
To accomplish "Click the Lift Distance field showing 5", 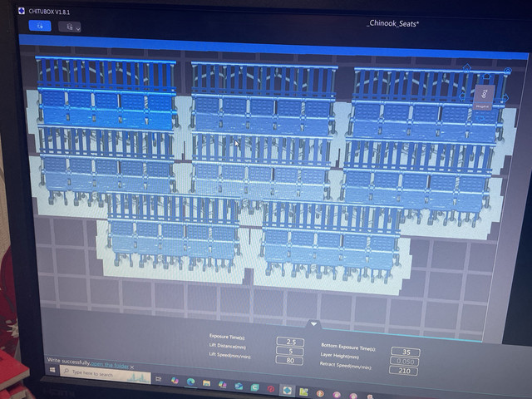I will 290,351.
